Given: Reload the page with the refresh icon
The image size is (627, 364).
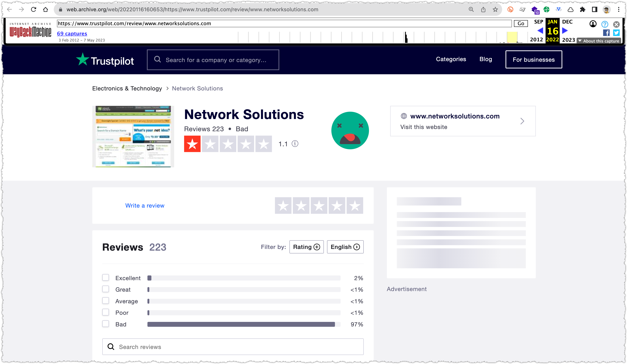Looking at the screenshot, I should click(x=33, y=9).
